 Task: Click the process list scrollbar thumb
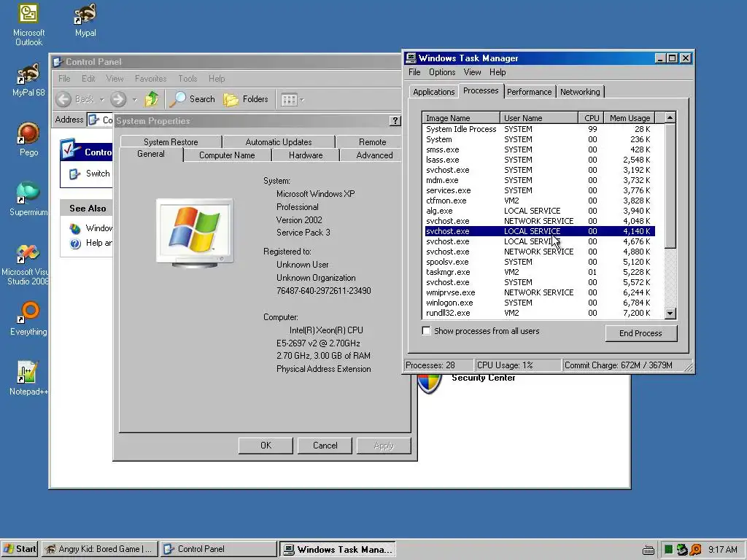click(670, 186)
